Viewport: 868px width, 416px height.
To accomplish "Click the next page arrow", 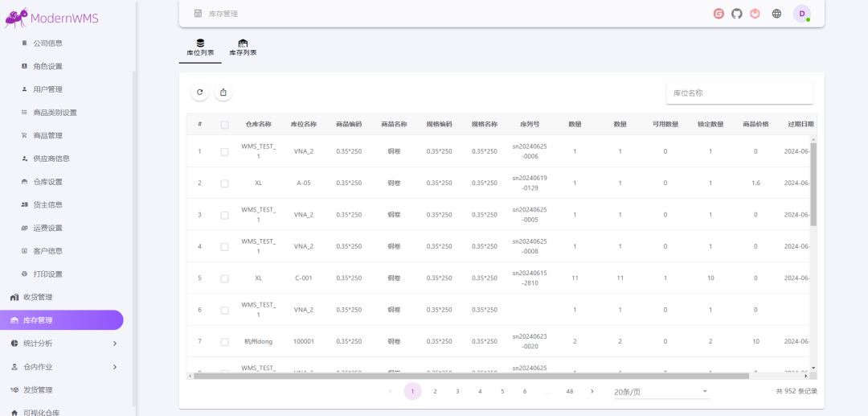I will tap(592, 392).
